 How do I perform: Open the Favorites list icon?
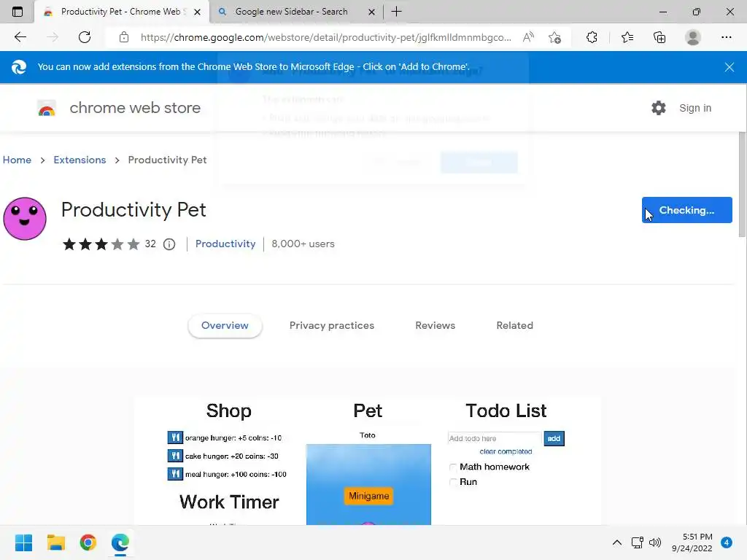627,37
